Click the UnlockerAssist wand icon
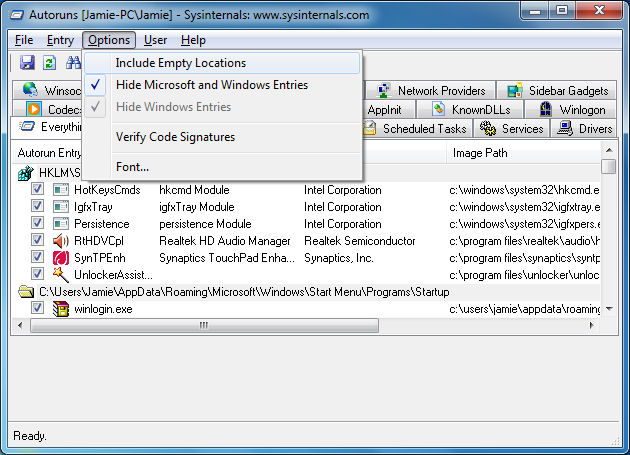The width and height of the screenshot is (630, 455). click(61, 275)
